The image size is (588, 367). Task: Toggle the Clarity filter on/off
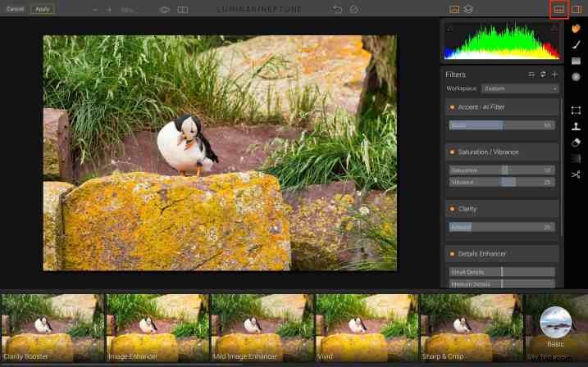coord(452,209)
